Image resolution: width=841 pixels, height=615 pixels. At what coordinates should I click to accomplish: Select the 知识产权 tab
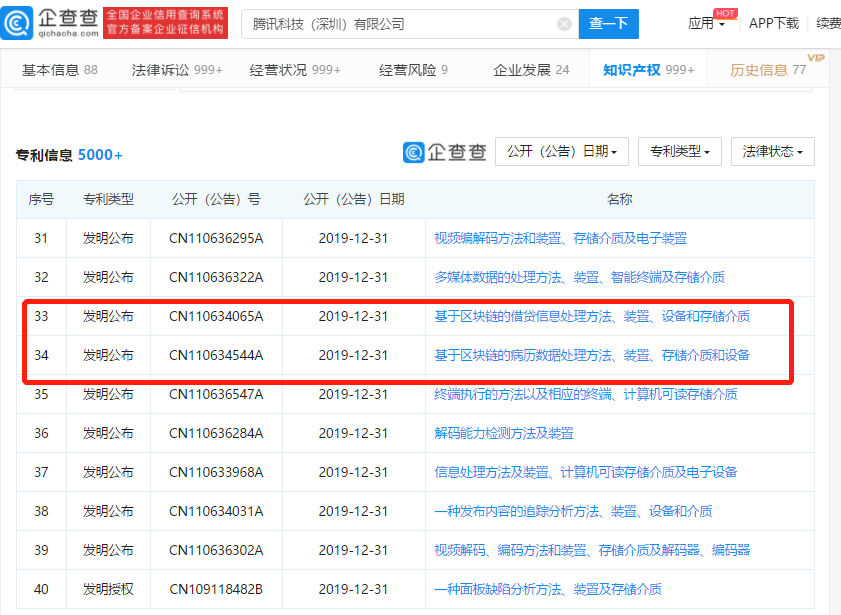[648, 70]
